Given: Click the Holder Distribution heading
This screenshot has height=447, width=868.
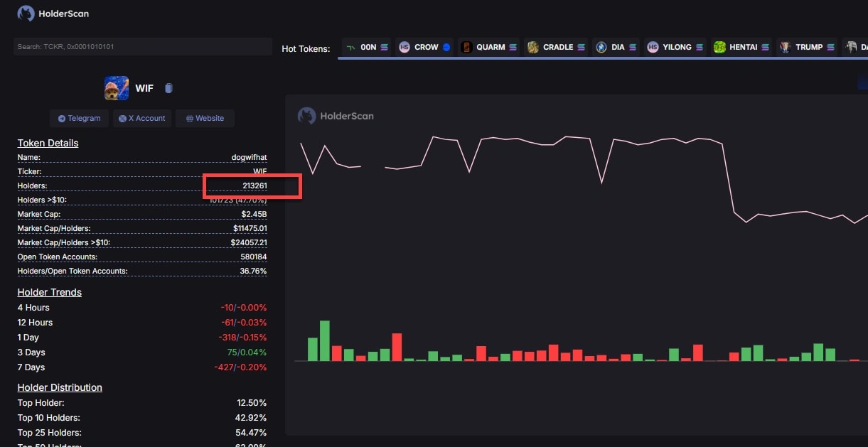Looking at the screenshot, I should click(x=60, y=387).
